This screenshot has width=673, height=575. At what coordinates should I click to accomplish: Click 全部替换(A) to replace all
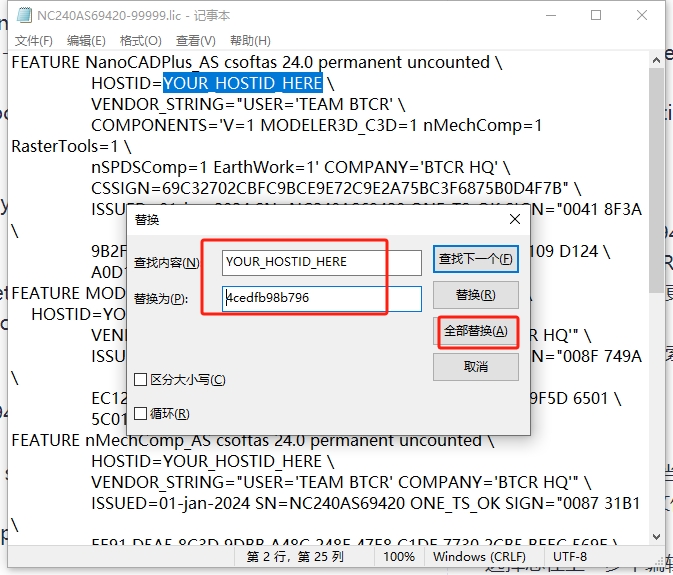[x=476, y=331]
